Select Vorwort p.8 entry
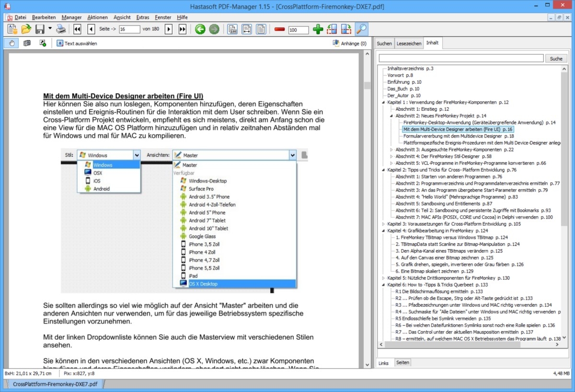The height and width of the screenshot is (392, 575). 400,75
